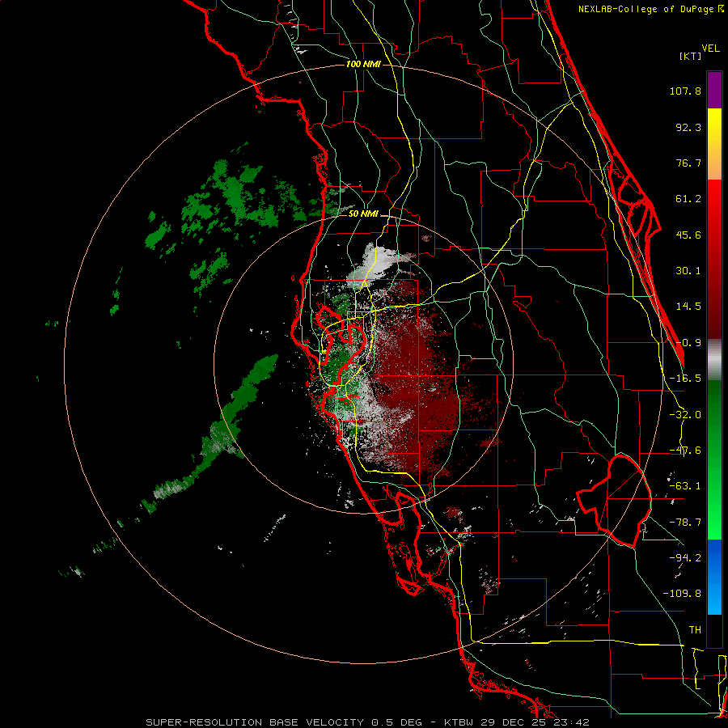Select the 76.7 legend value

pos(688,163)
